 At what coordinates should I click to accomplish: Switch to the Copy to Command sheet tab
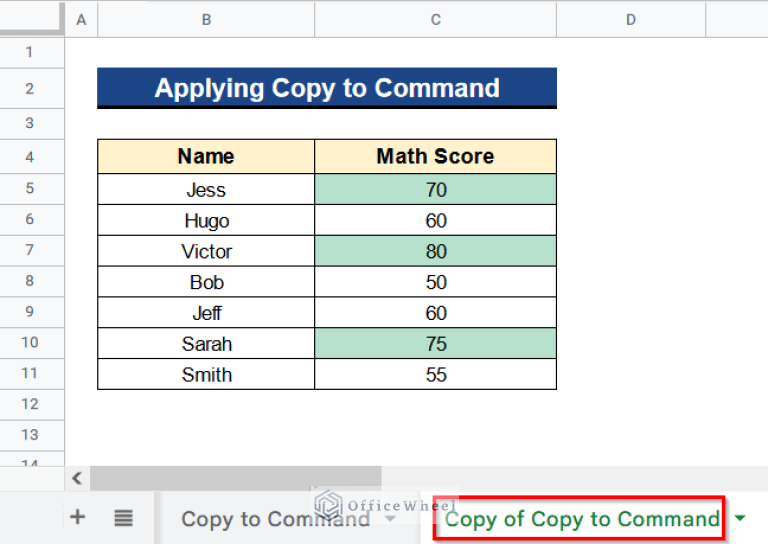pyautogui.click(x=275, y=519)
